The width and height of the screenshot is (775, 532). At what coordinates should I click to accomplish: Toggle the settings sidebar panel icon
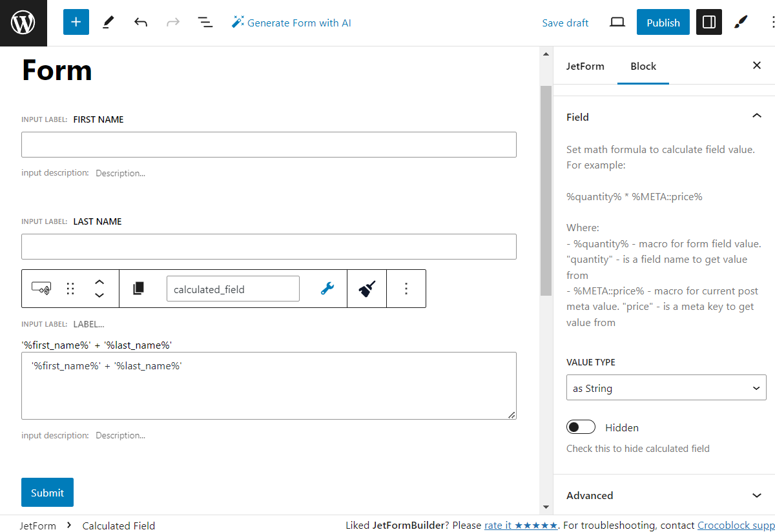[x=708, y=22]
